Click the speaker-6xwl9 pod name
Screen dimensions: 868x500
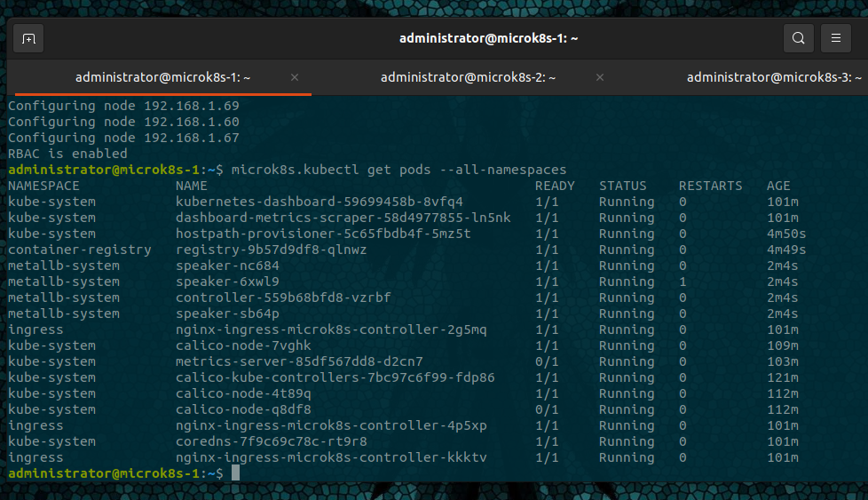click(227, 282)
